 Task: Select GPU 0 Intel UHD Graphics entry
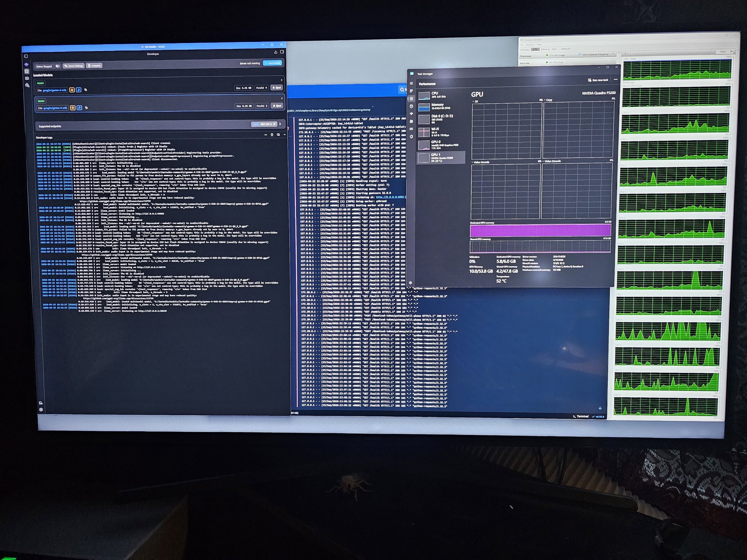pyautogui.click(x=442, y=145)
